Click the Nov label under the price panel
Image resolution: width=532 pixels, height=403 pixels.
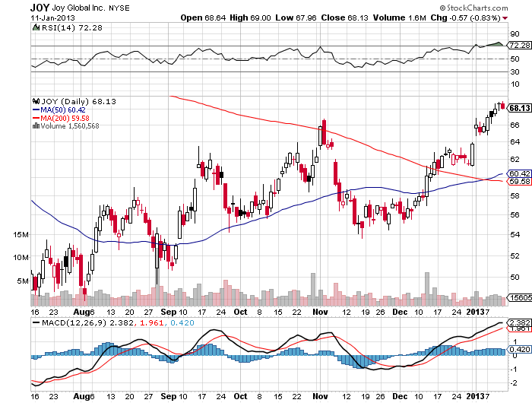pos(320,312)
